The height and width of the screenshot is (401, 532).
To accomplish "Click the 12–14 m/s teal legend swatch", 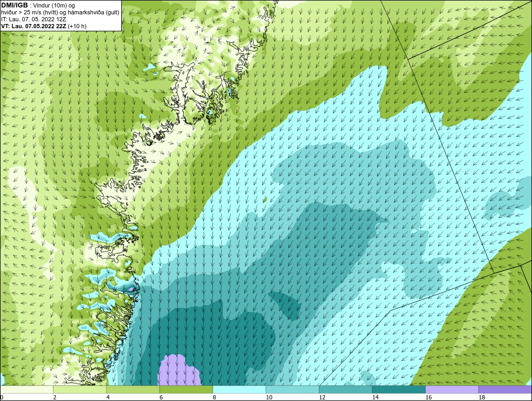I will (x=345, y=389).
